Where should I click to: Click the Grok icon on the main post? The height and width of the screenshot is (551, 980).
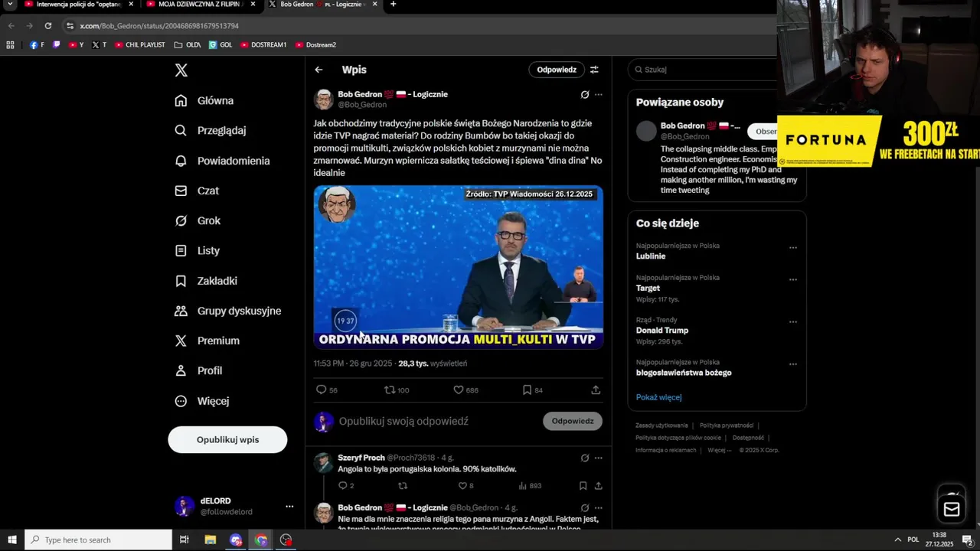pos(585,95)
